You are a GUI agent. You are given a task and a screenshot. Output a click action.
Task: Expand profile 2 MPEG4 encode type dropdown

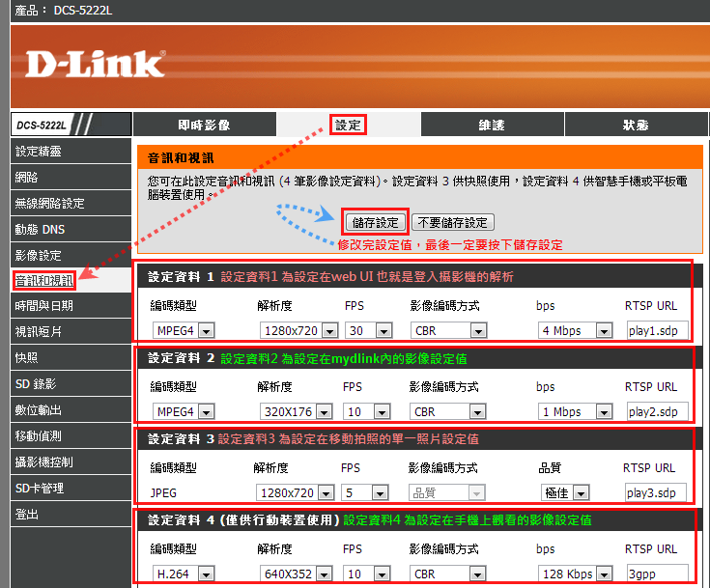coord(184,412)
